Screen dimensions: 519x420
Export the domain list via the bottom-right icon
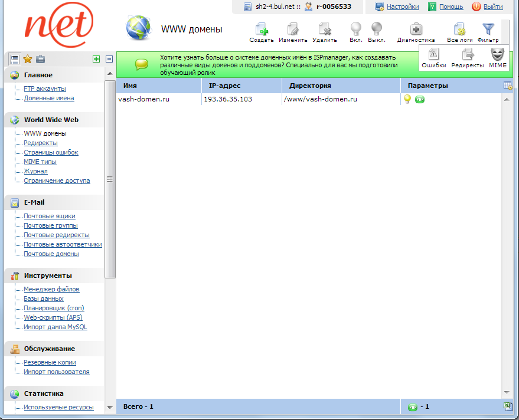tap(508, 406)
